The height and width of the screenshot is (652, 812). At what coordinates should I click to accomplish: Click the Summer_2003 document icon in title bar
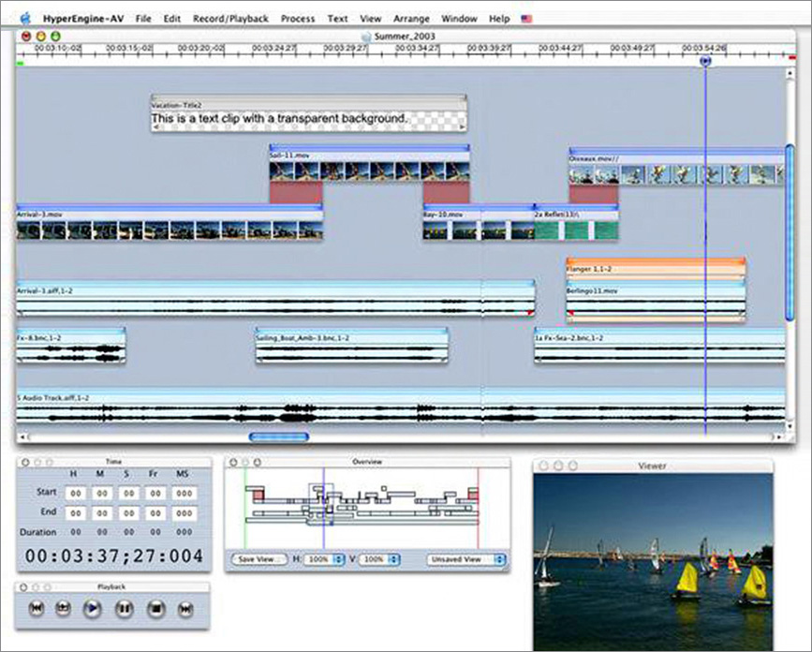pyautogui.click(x=366, y=37)
